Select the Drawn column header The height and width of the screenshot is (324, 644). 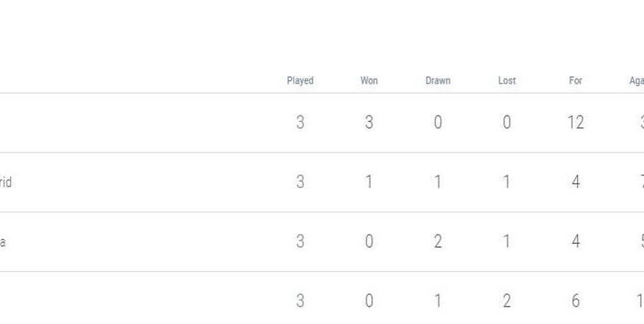(437, 81)
